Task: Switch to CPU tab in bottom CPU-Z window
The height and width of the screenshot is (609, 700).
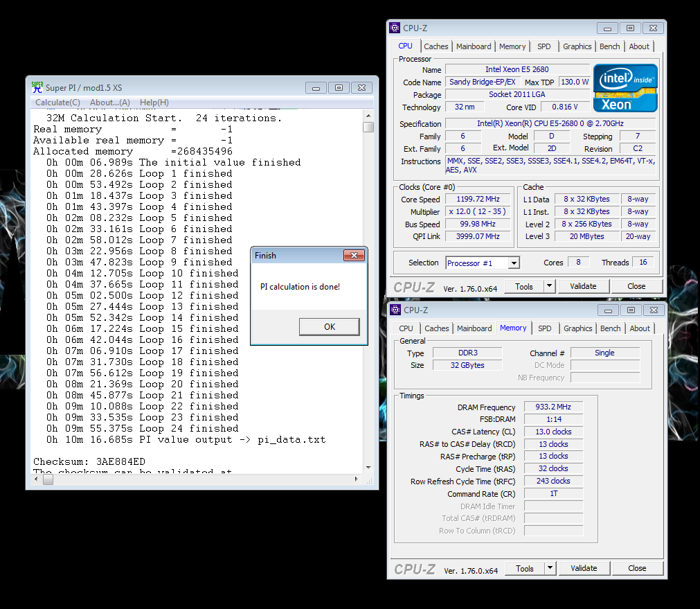Action: [406, 328]
